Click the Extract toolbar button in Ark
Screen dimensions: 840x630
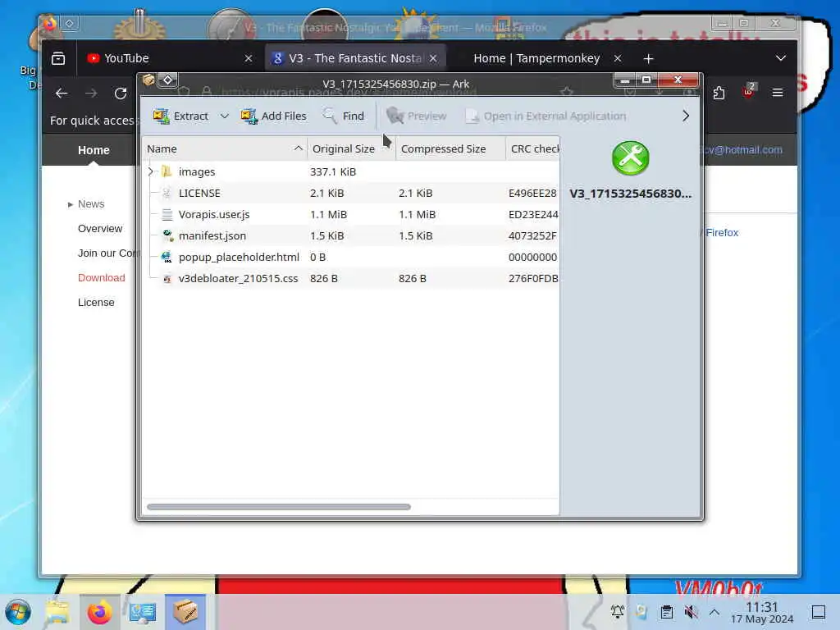pyautogui.click(x=180, y=116)
